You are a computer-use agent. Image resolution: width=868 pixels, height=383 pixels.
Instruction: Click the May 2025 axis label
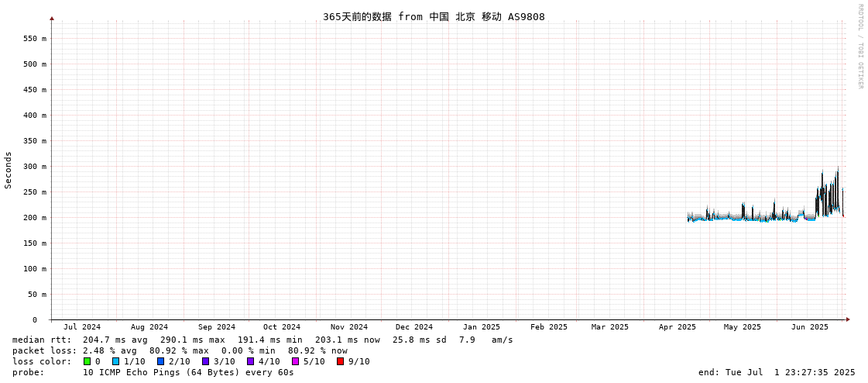[743, 327]
